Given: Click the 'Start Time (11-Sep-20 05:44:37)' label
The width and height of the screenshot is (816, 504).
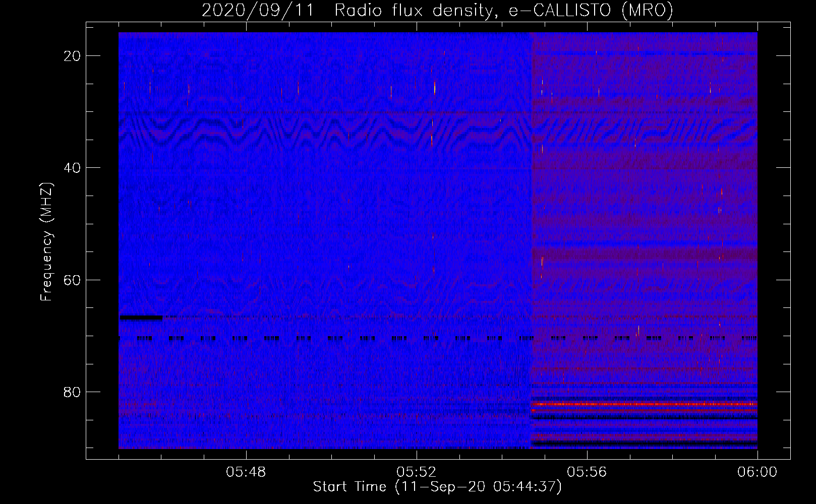Looking at the screenshot, I should pos(437,487).
